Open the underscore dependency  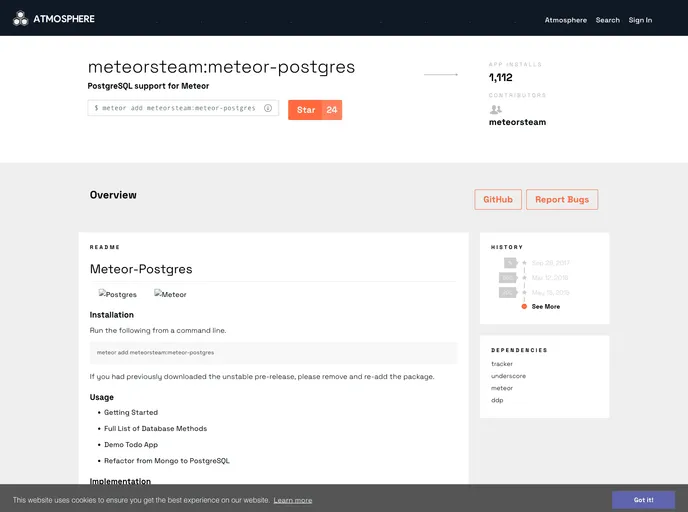[508, 376]
